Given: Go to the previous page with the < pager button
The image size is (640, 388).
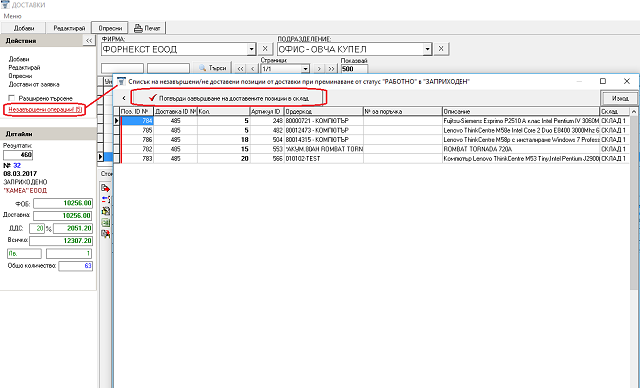Looking at the screenshot, I should click(x=253, y=69).
